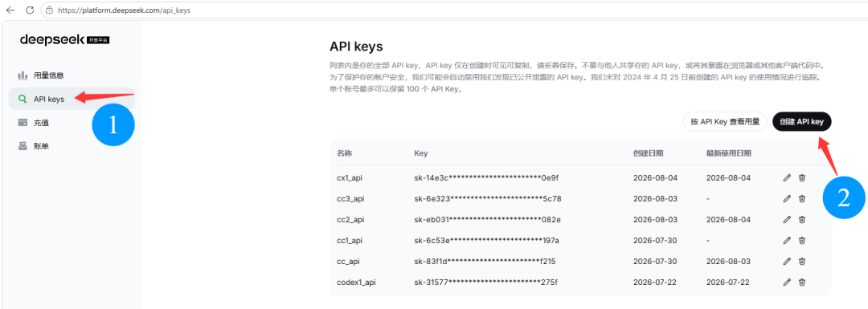Edit the cc3_api key name
The height and width of the screenshot is (309, 868).
pyautogui.click(x=787, y=198)
